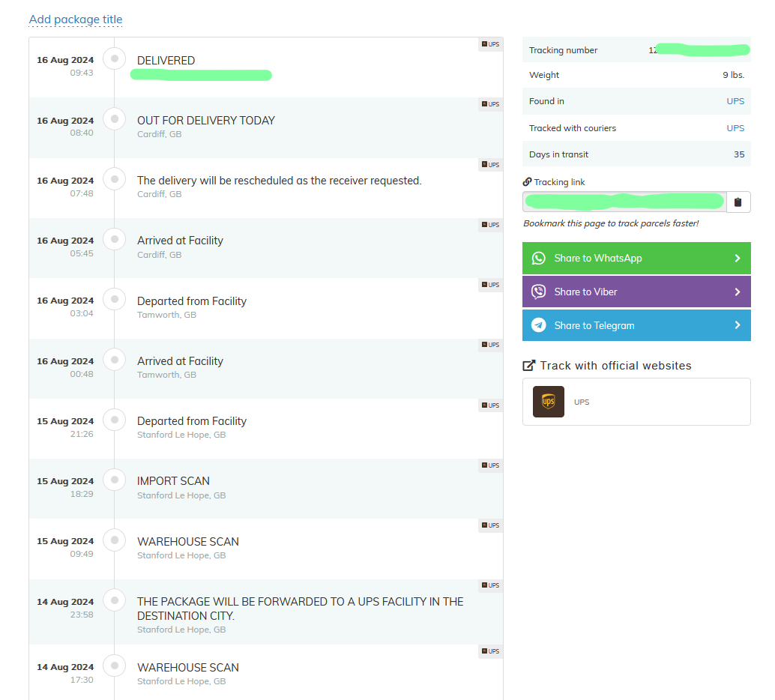Click the Telegram paper plane icon

(x=538, y=326)
